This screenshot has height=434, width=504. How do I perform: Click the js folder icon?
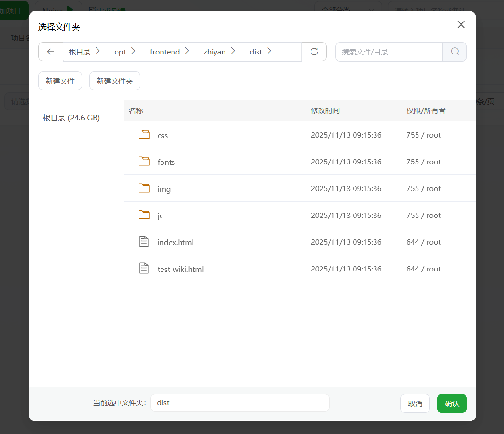click(144, 215)
